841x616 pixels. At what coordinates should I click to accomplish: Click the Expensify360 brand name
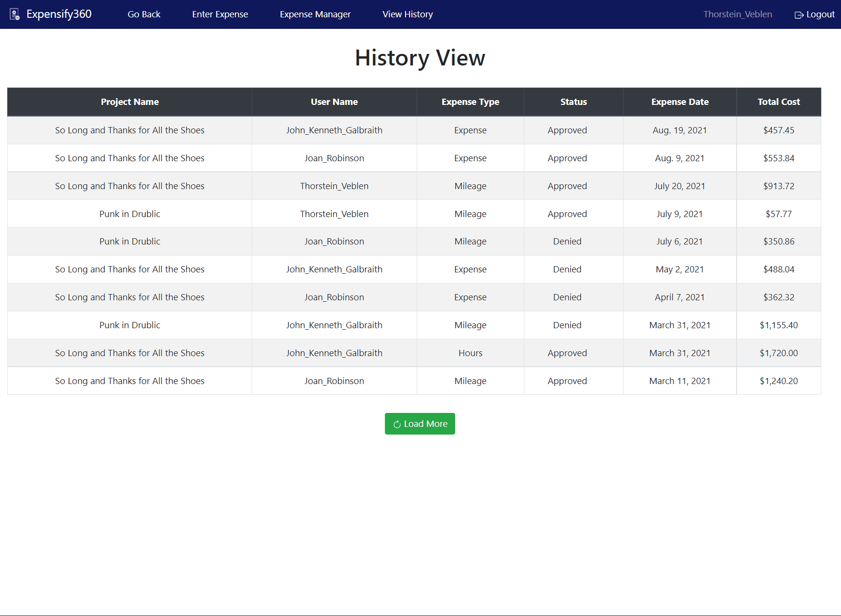point(59,14)
